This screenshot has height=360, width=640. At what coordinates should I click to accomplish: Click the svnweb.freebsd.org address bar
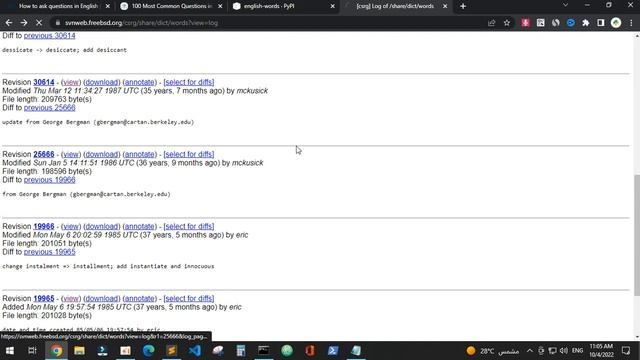(x=269, y=23)
